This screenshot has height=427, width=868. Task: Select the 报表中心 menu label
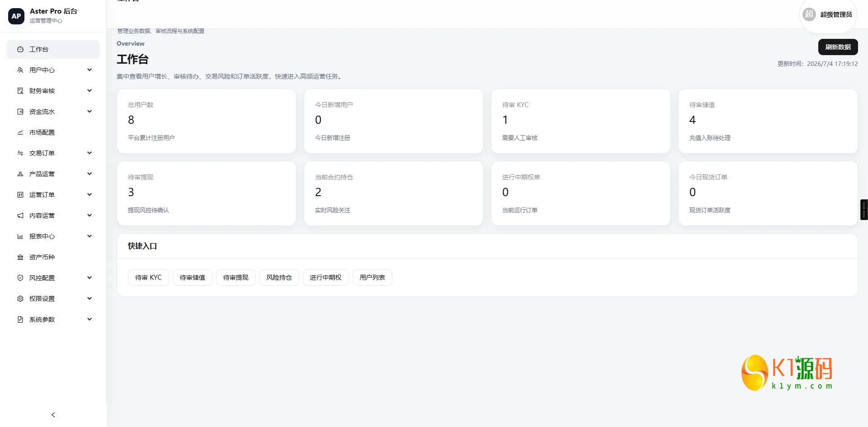click(42, 236)
